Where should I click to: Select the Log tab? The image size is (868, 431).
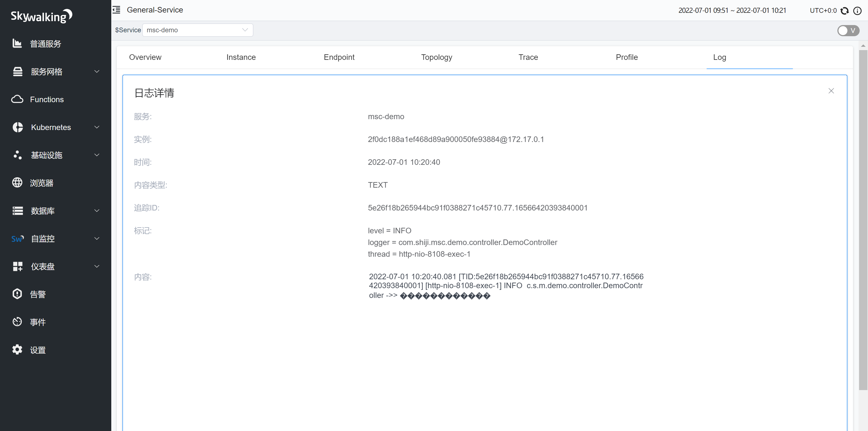pyautogui.click(x=719, y=57)
